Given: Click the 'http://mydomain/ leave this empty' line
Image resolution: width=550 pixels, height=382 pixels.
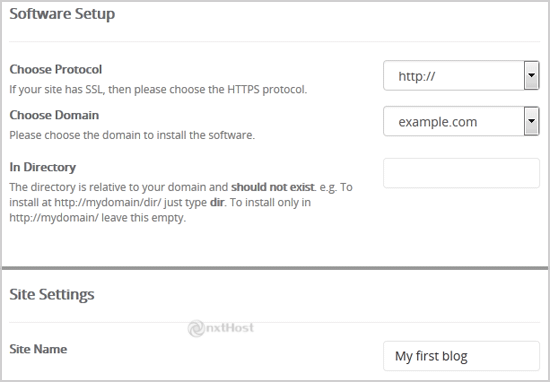Looking at the screenshot, I should (x=98, y=218).
